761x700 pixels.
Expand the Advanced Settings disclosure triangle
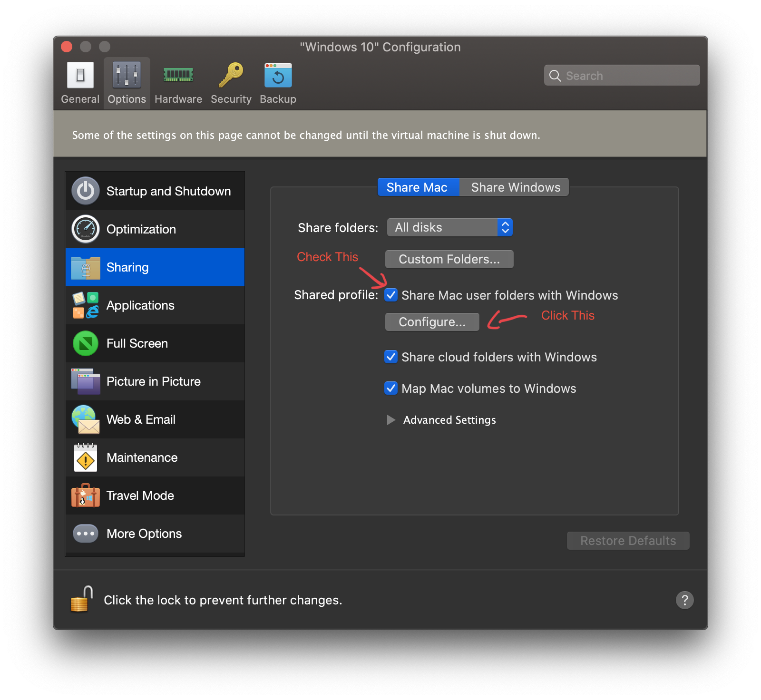click(x=391, y=420)
